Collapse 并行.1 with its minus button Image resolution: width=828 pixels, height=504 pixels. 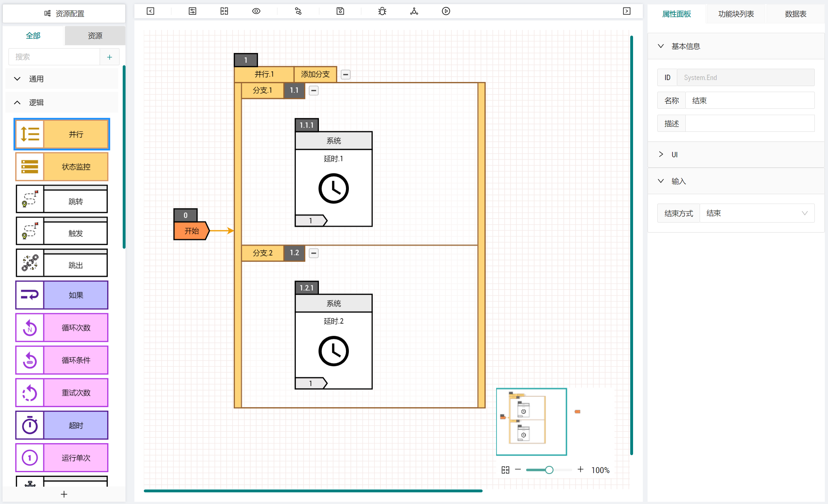pos(345,74)
